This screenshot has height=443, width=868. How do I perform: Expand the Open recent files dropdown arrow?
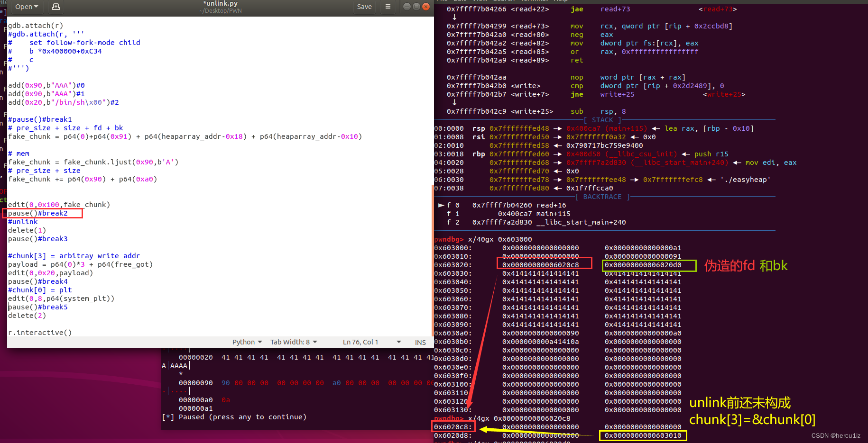[36, 7]
